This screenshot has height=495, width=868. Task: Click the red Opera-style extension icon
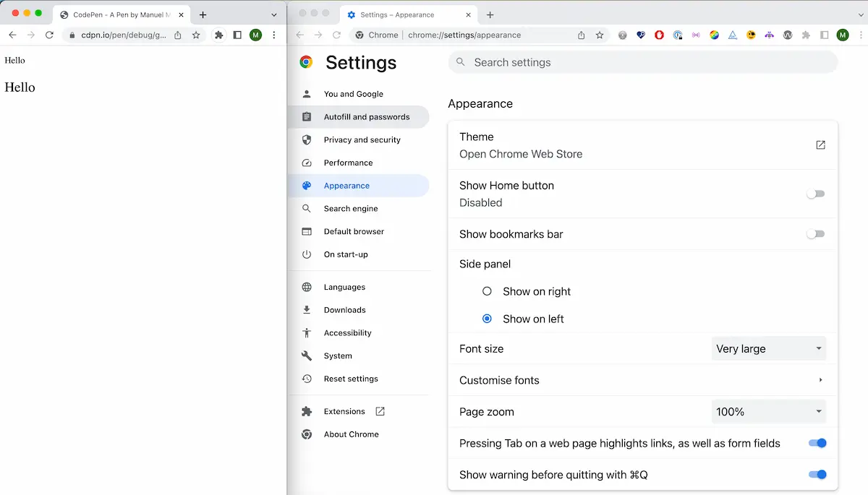(659, 35)
